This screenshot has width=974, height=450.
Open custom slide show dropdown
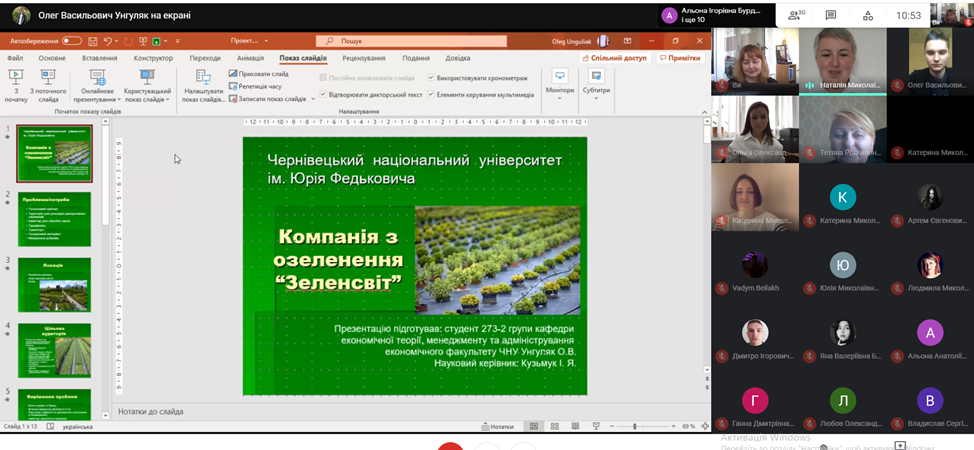(x=147, y=85)
